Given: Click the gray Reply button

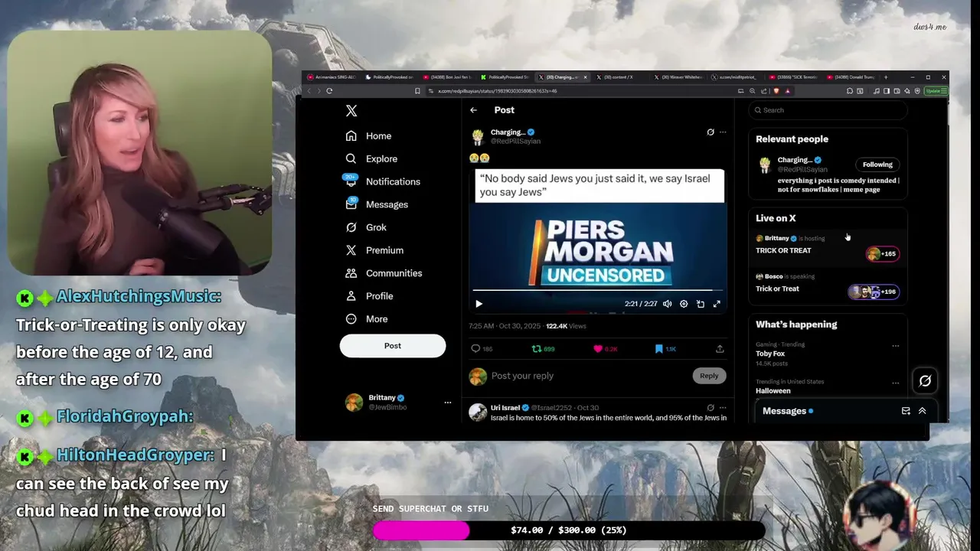Looking at the screenshot, I should tap(709, 376).
